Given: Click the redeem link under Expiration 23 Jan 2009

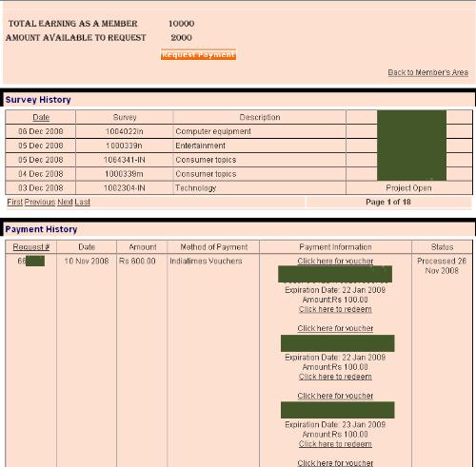Looking at the screenshot, I should point(335,444).
